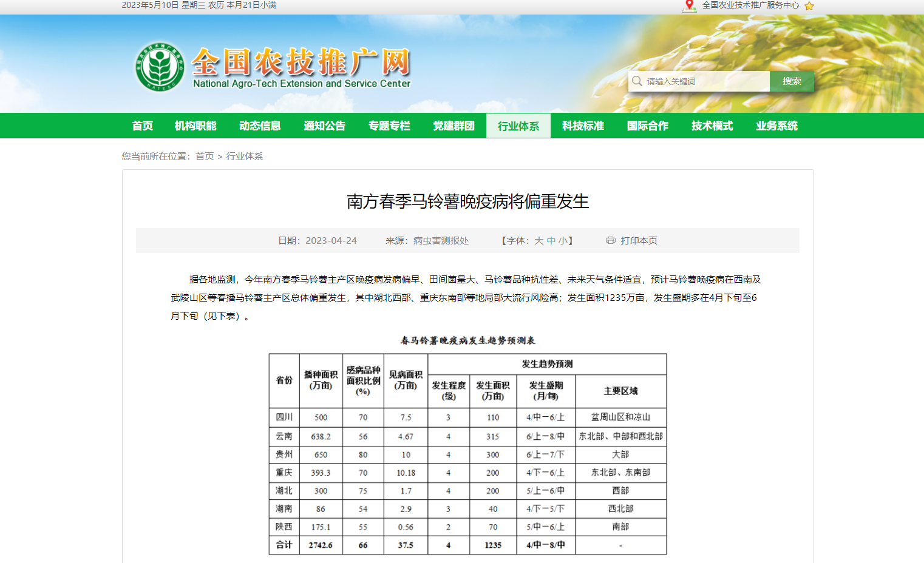The height and width of the screenshot is (563, 924).
Task: Switch to the 科技标准 section
Action: [583, 126]
